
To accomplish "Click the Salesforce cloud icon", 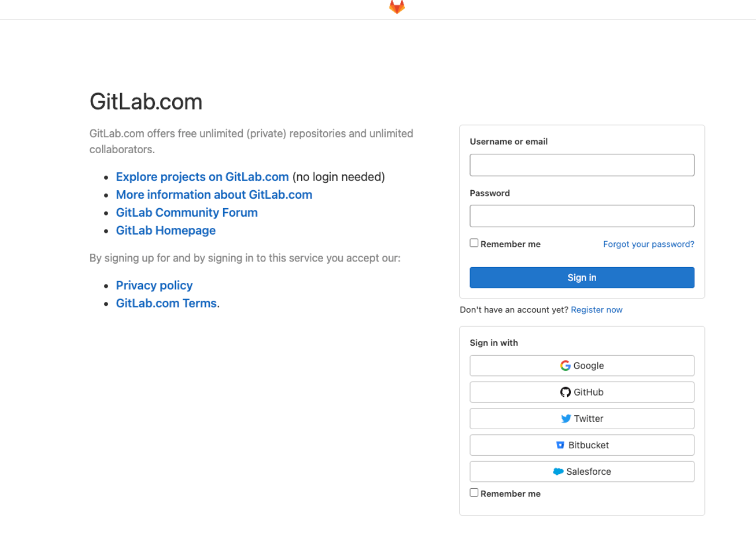I will coord(559,471).
